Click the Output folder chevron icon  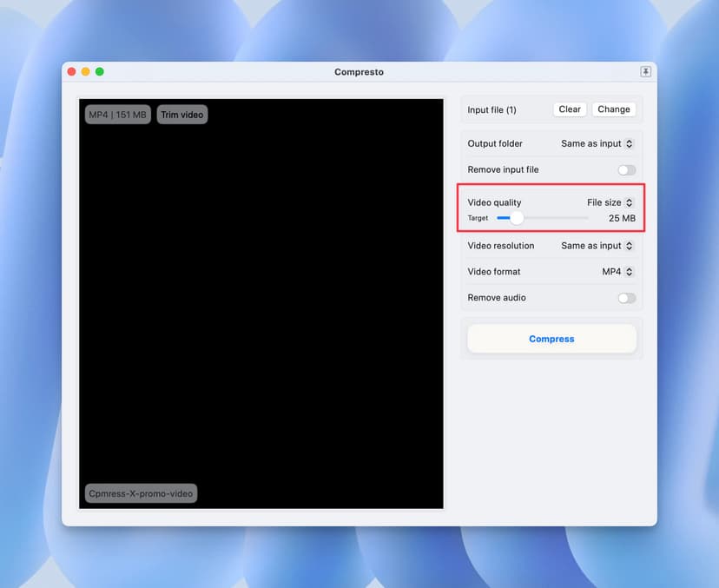click(x=630, y=143)
